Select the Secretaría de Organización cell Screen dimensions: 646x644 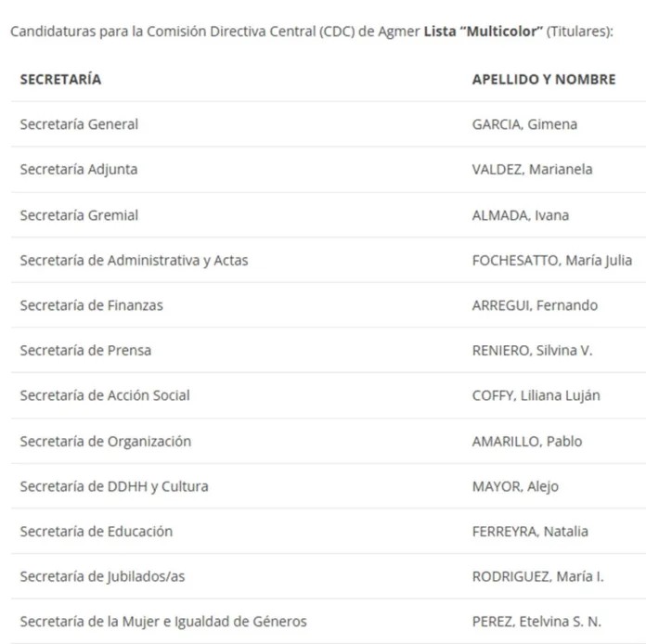105,441
